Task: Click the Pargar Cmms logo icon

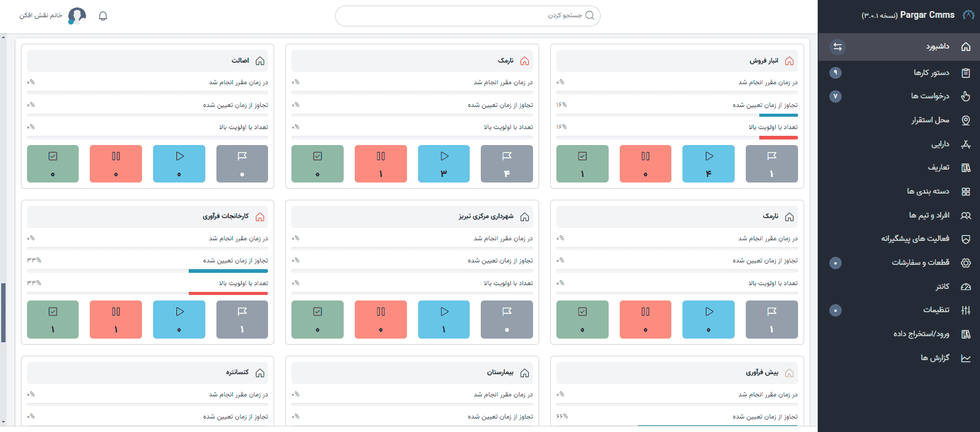Action: pos(968,15)
